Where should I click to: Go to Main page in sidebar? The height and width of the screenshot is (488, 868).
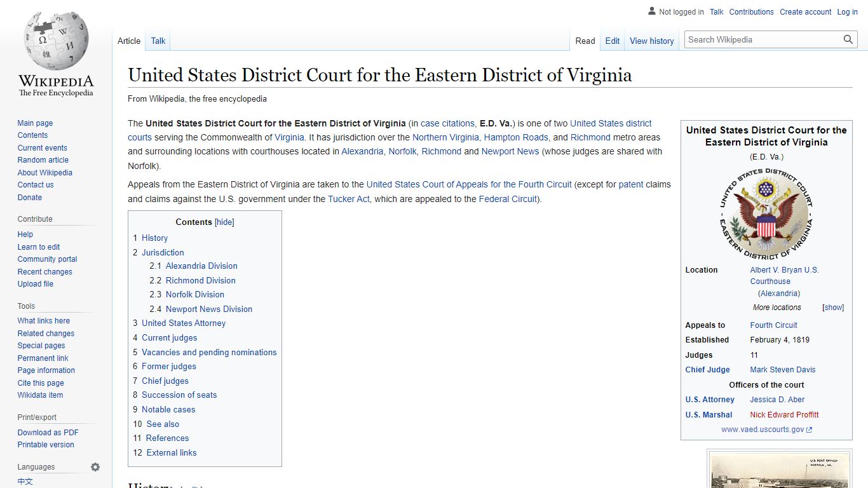coord(35,123)
